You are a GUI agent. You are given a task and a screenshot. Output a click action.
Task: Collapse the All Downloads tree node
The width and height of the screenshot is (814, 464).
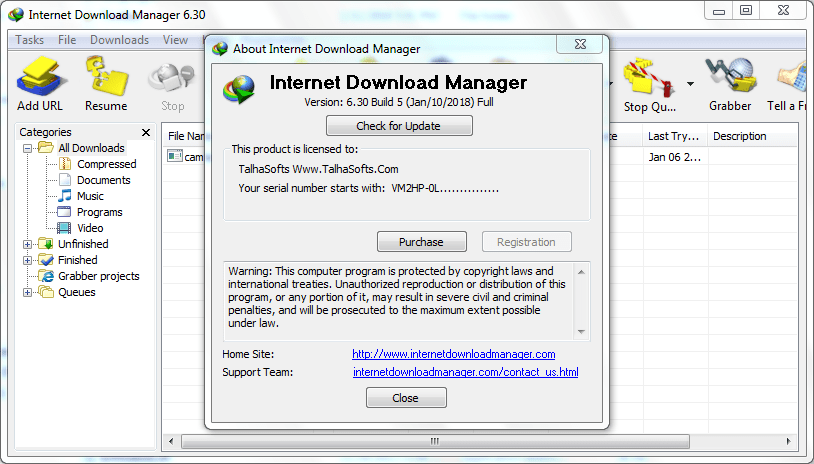pyautogui.click(x=27, y=148)
